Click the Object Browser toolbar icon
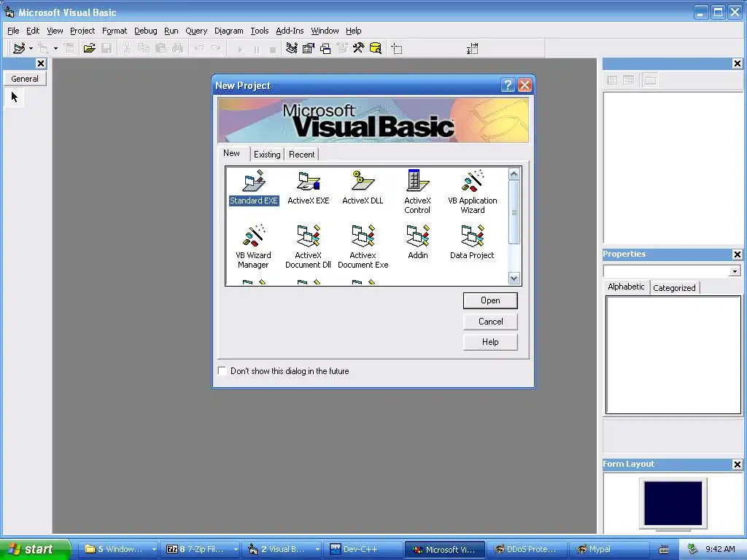Screen dimensions: 747x560 (x=342, y=48)
